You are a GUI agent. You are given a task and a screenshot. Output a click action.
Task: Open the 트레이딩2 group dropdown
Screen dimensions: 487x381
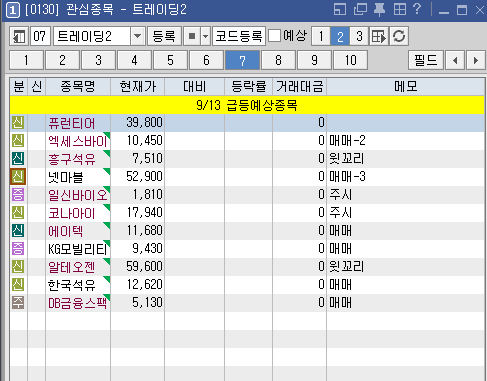tap(137, 36)
